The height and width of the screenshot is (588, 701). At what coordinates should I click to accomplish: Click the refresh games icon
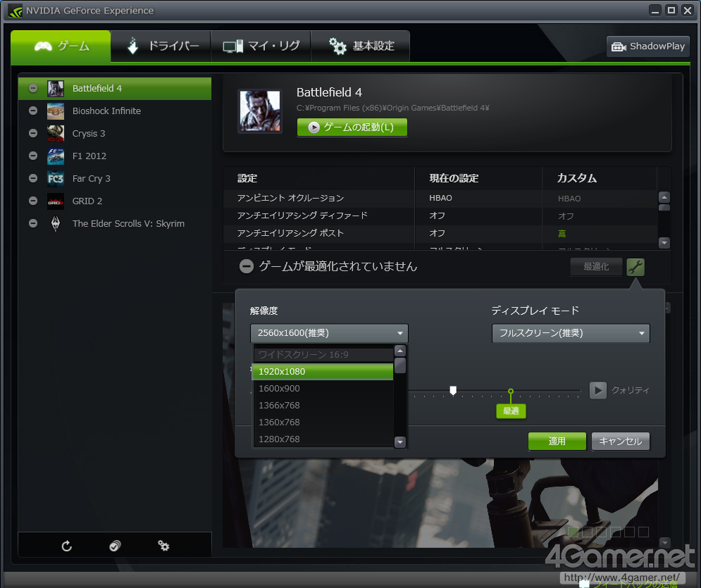pos(67,546)
